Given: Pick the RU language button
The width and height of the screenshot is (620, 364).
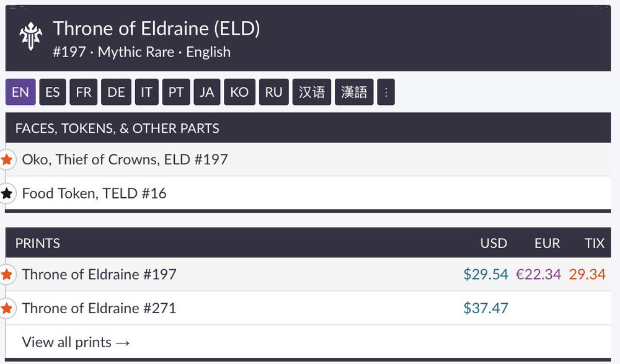Looking at the screenshot, I should click(273, 92).
